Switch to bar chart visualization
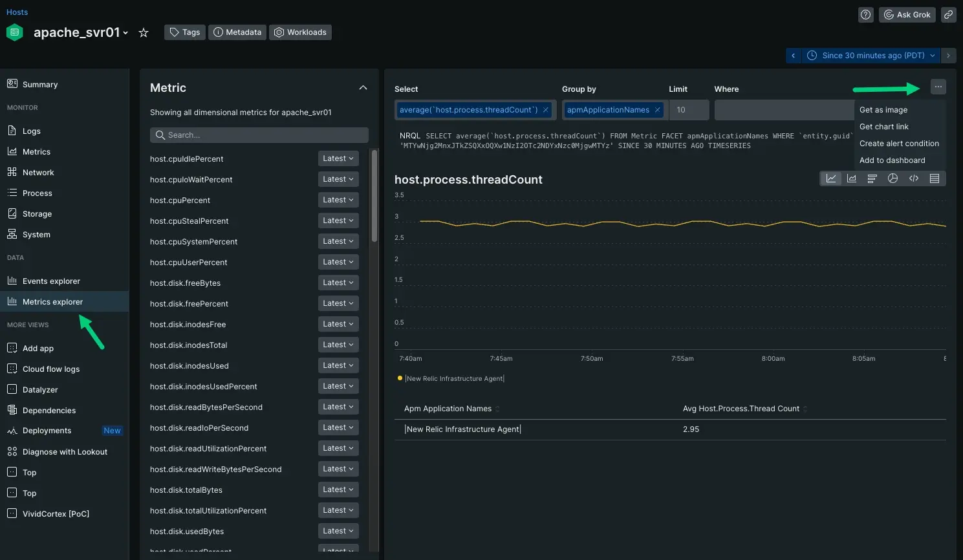Image resolution: width=963 pixels, height=560 pixels. coord(872,178)
